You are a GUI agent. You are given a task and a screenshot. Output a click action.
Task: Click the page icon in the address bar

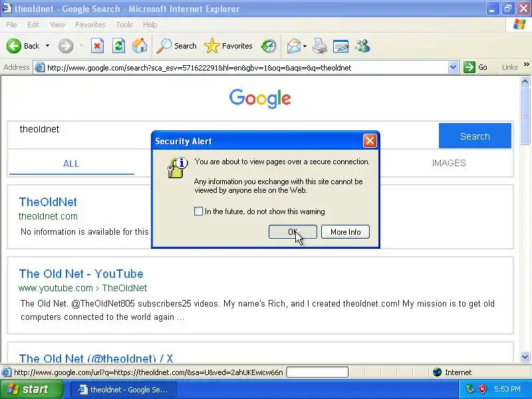click(x=40, y=68)
